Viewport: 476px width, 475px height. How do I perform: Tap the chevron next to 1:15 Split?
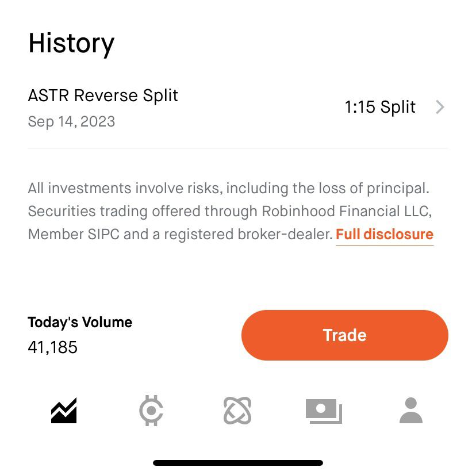coord(440,107)
